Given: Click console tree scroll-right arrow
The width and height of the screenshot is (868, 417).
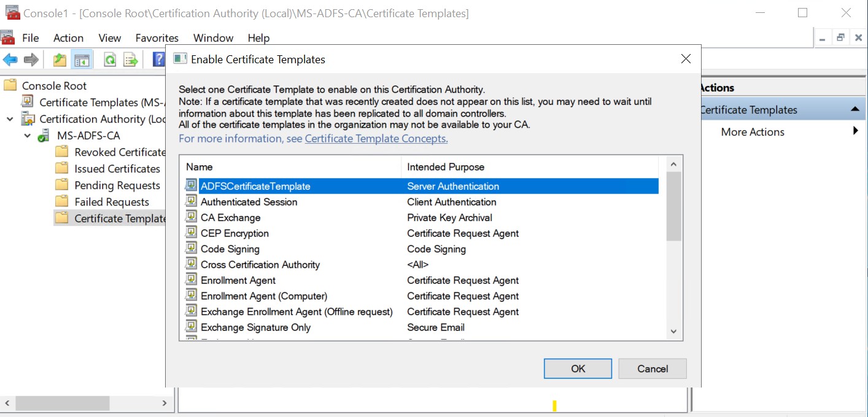Looking at the screenshot, I should pos(164,403).
